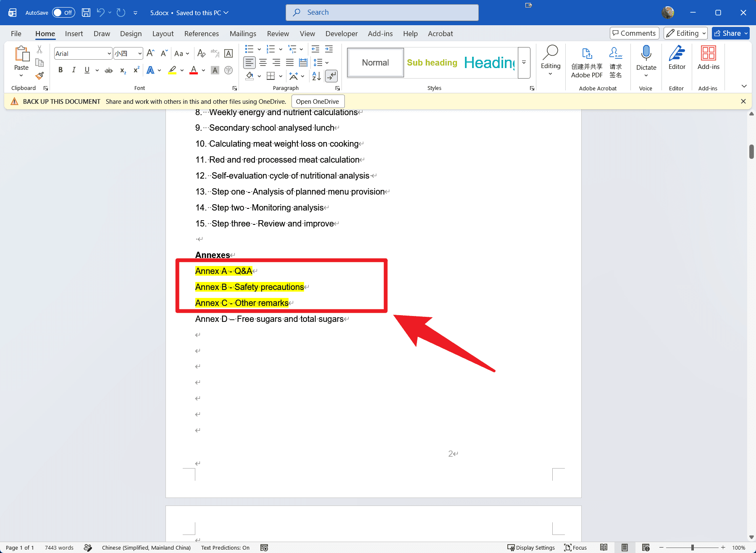756x553 pixels.
Task: Click the Save icon in title bar
Action: click(x=86, y=13)
